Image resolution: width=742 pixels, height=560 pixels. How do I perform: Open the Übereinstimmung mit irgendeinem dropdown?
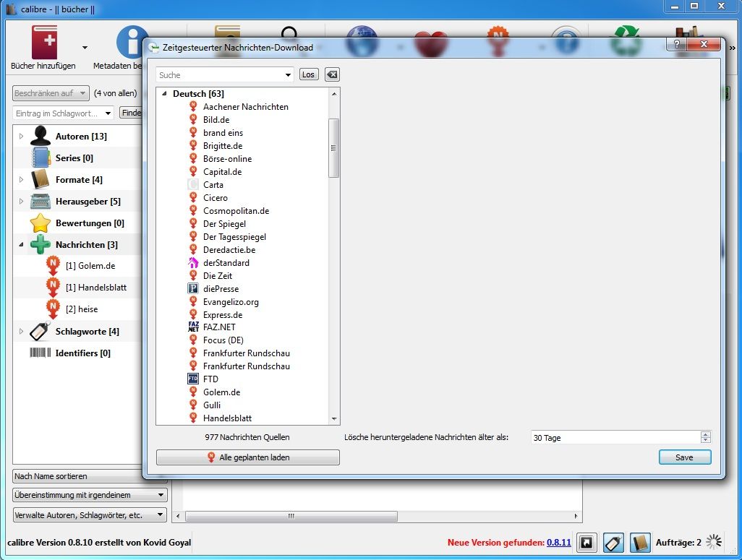90,495
